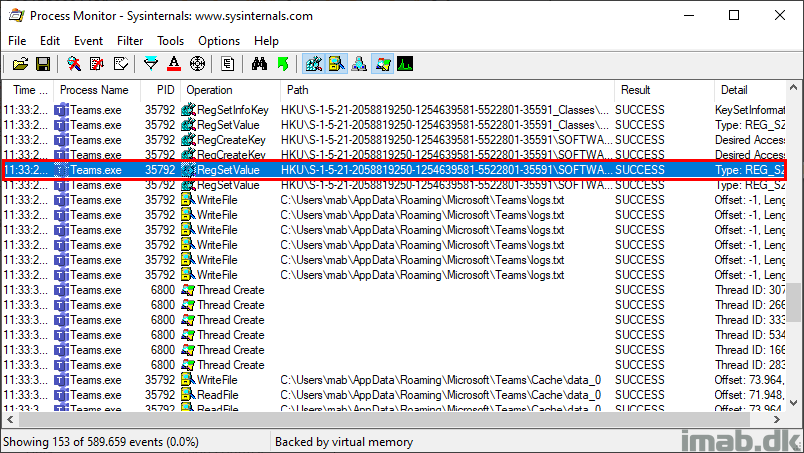Click the Time column header
Image resolution: width=804 pixels, height=453 pixels.
[x=28, y=90]
